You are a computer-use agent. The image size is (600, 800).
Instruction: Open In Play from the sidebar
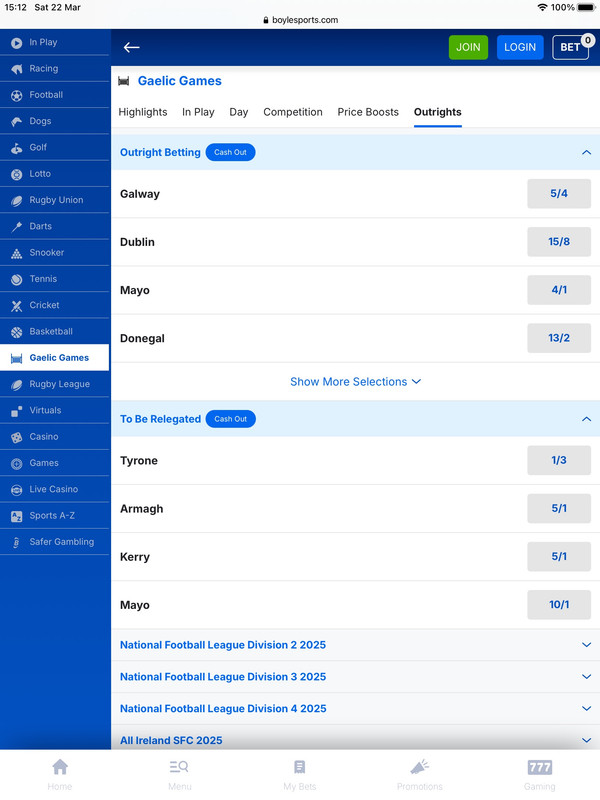(55, 42)
